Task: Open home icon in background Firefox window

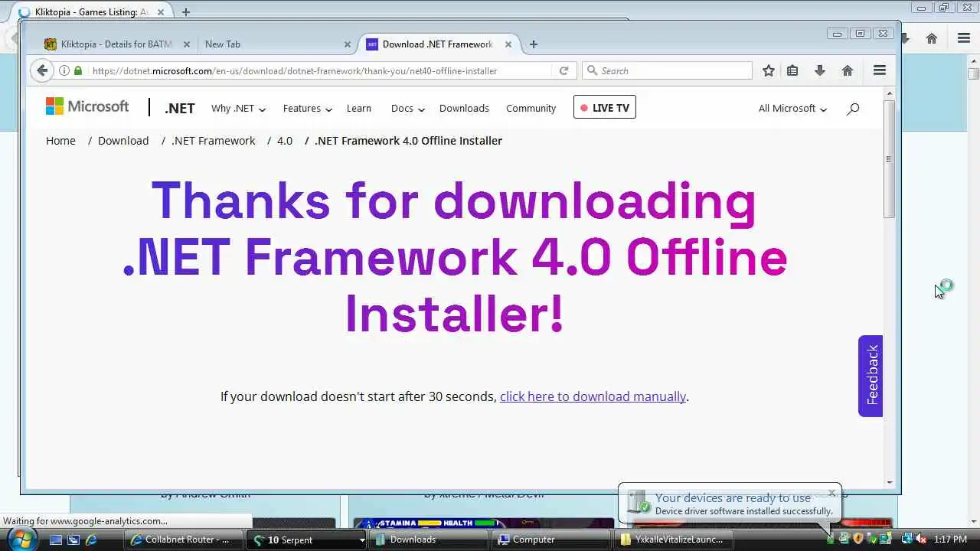Action: click(932, 38)
